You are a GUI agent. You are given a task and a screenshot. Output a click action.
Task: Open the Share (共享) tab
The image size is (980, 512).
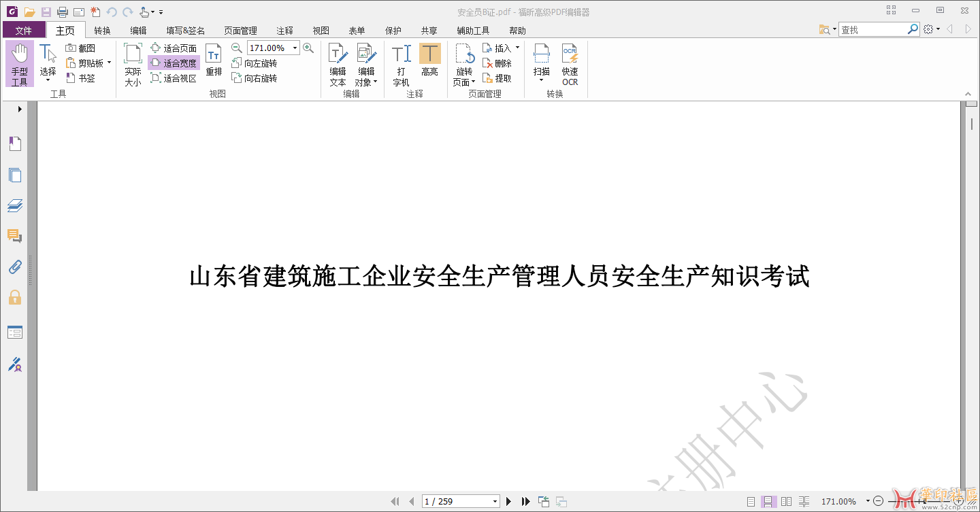point(429,31)
